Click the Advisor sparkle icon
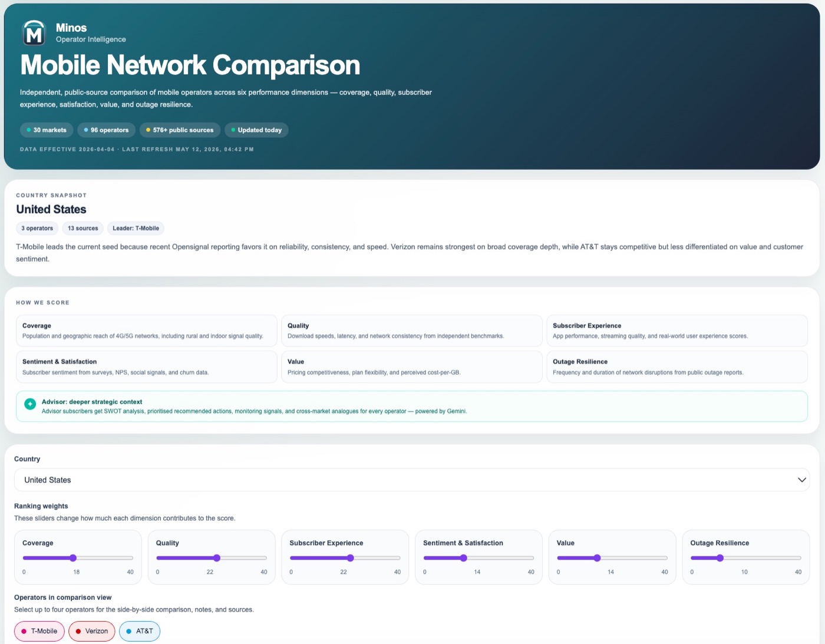This screenshot has width=825, height=644. pyautogui.click(x=30, y=404)
